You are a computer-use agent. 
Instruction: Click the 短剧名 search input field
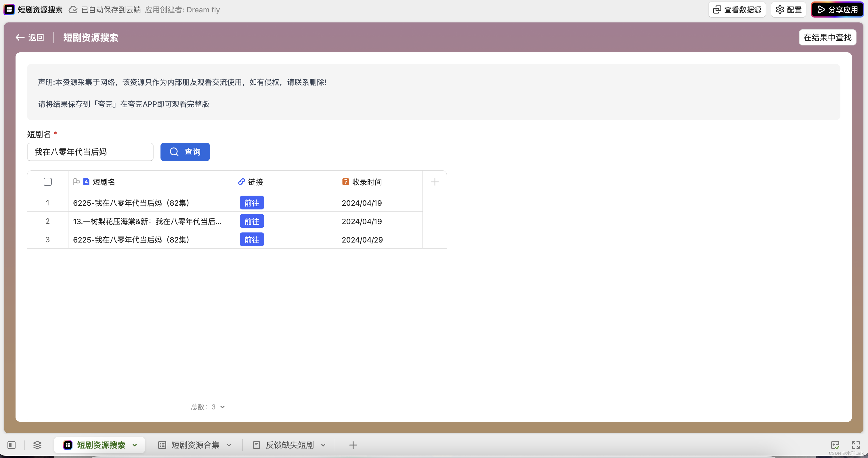[x=90, y=152]
